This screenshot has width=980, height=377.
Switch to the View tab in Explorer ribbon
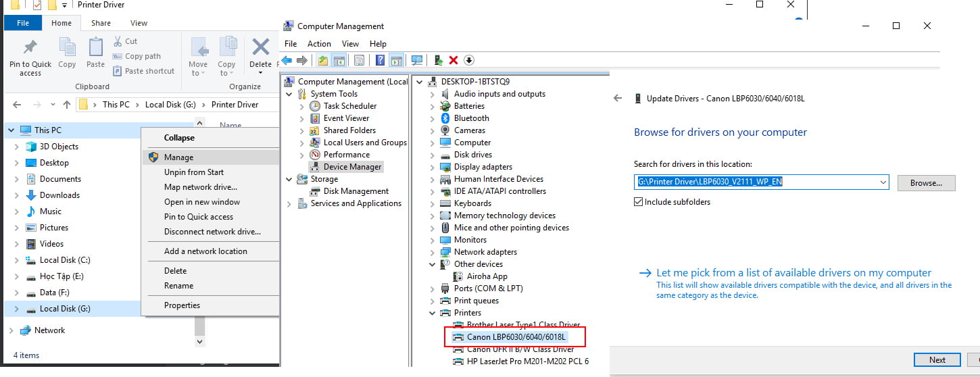(x=139, y=23)
